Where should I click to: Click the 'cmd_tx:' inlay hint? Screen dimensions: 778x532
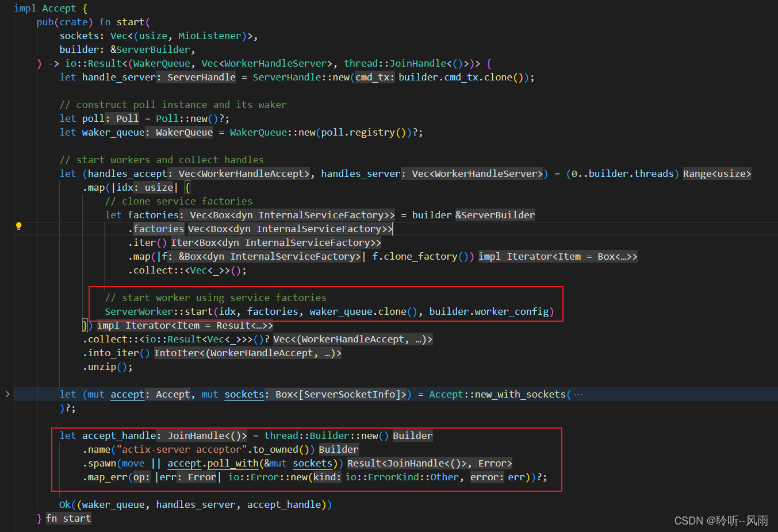point(375,77)
